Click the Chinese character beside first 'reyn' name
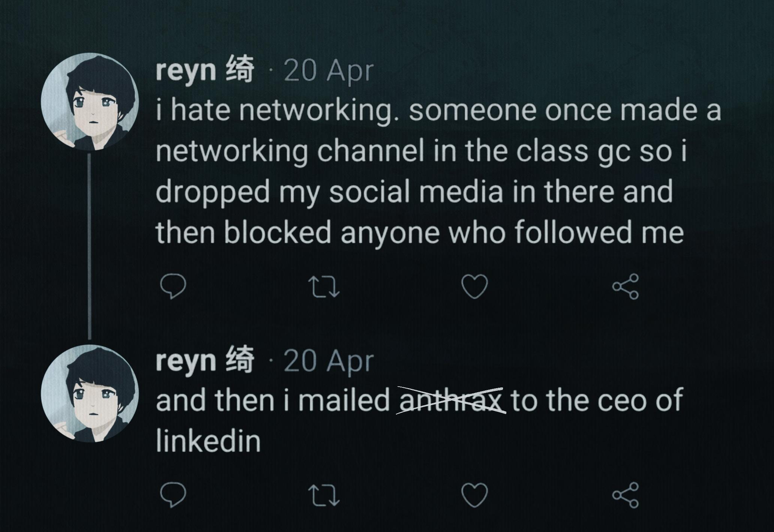 tap(240, 70)
